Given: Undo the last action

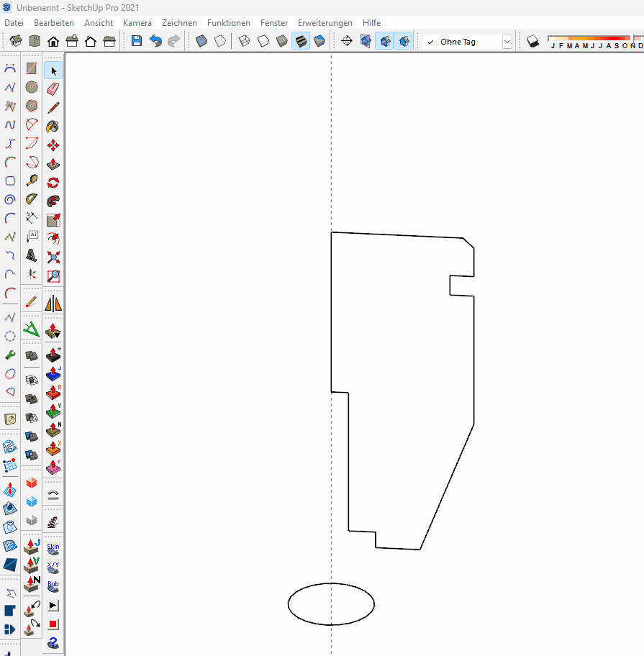Looking at the screenshot, I should point(155,42).
